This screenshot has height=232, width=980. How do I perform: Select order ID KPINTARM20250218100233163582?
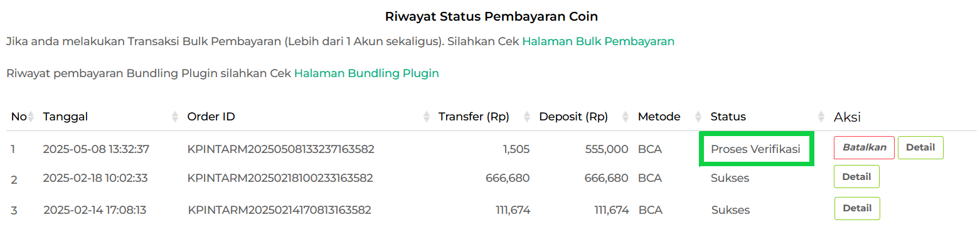280,178
